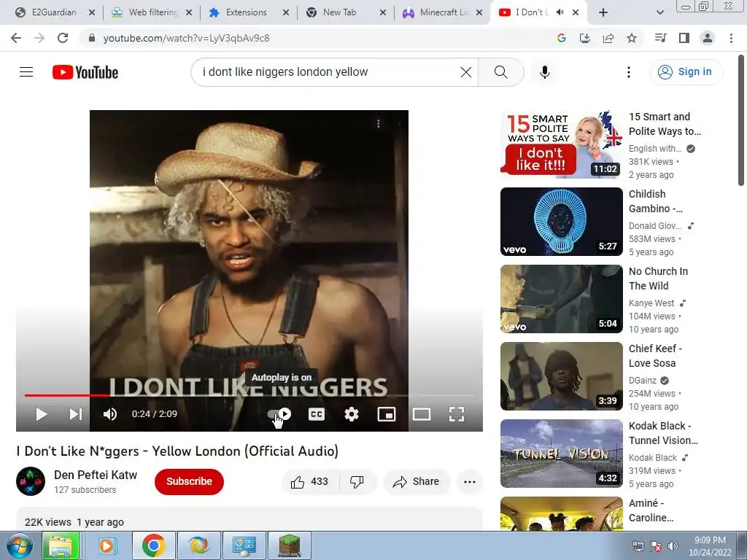Viewport: 747px width, 560px height.
Task: Open video settings gear
Action: pos(352,414)
